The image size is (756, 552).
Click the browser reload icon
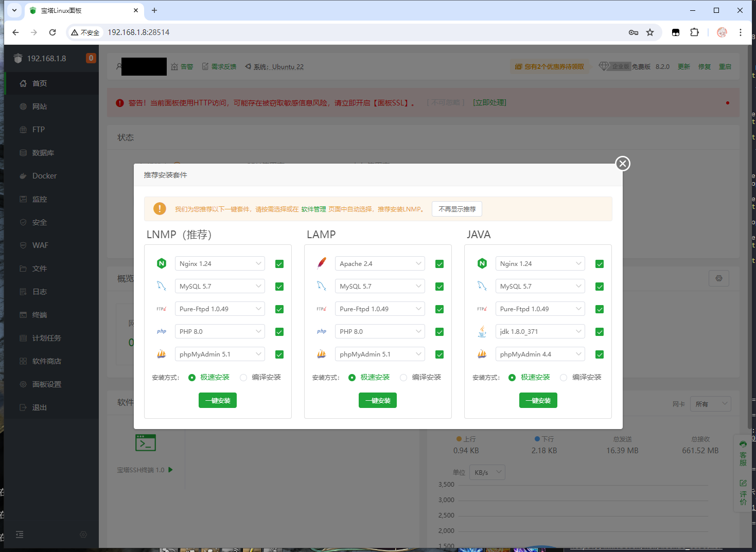52,32
